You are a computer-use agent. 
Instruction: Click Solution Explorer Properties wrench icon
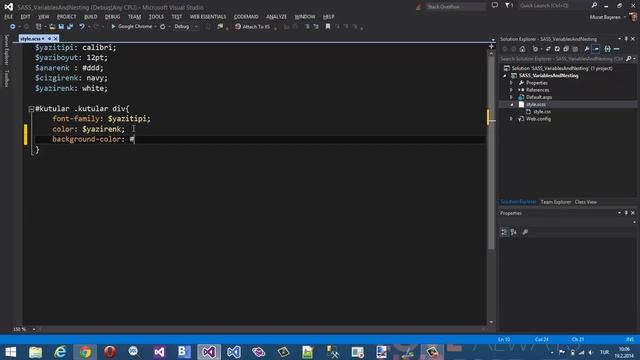point(587,49)
